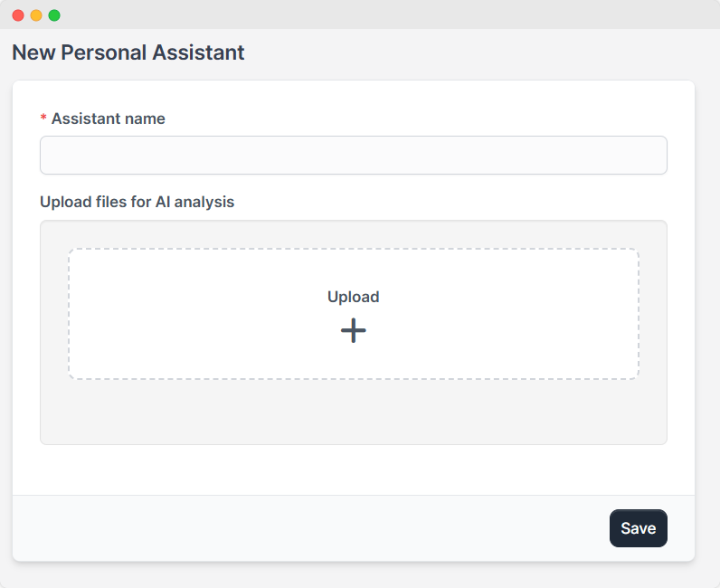Focus the Assistant name text field
Viewport: 720px width, 588px height.
click(x=353, y=156)
